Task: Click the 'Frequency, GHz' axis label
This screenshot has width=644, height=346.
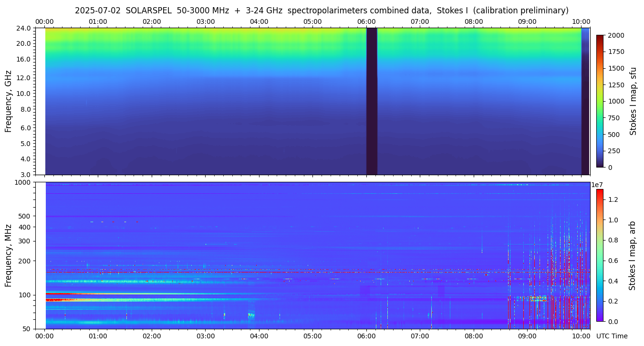Action: (8, 101)
